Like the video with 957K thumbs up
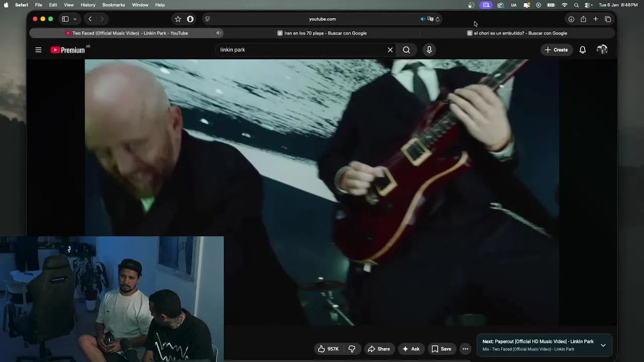 328,349
